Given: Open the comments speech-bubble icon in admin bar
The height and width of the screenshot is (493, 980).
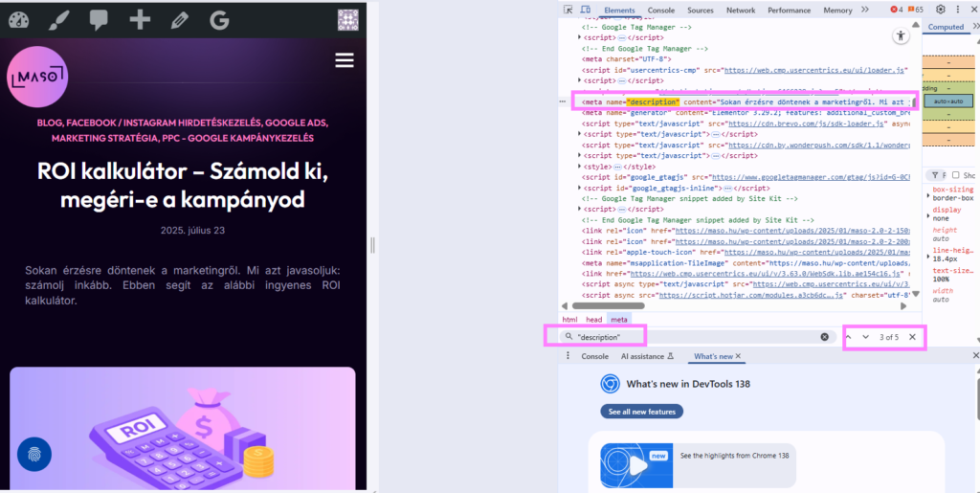Looking at the screenshot, I should pos(99,20).
